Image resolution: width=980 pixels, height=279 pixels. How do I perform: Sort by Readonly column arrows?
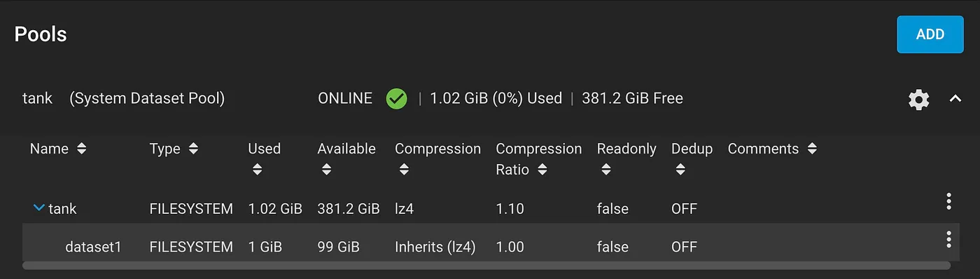coord(606,170)
